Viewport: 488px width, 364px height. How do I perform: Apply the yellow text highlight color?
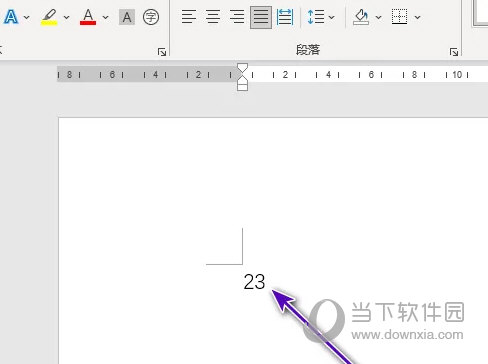[49, 17]
